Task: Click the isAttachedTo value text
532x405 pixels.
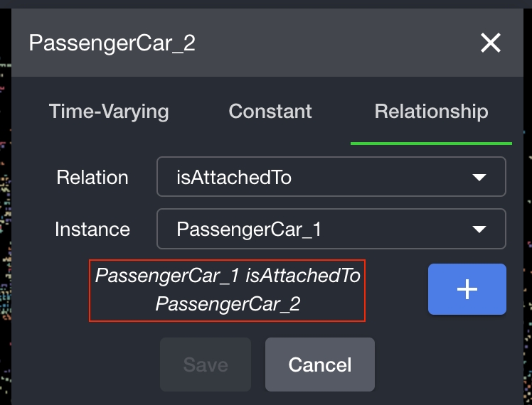Action: coord(234,177)
